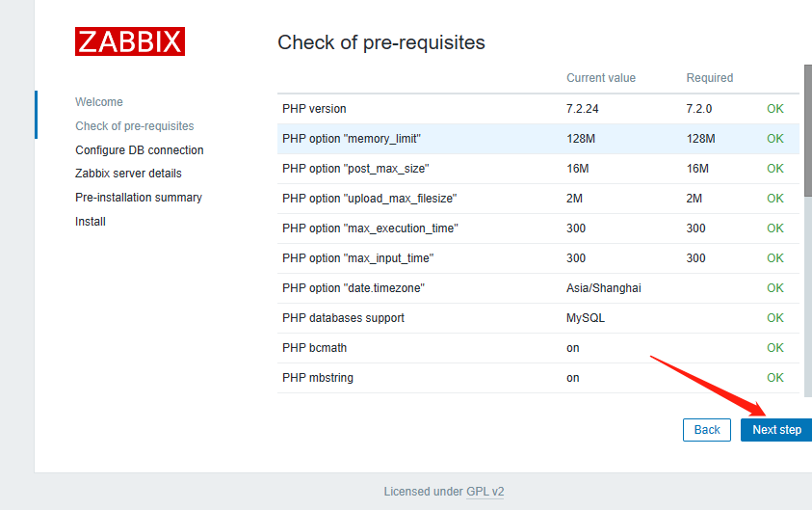Click the Back button
The image size is (812, 510).
[x=707, y=430]
